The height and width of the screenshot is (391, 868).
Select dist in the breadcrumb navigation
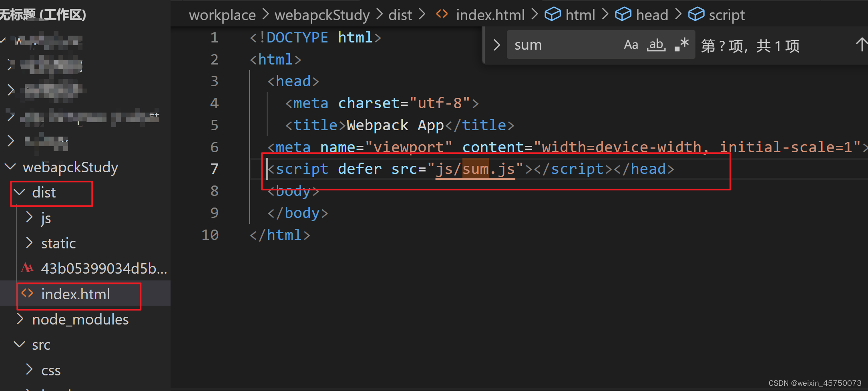400,14
